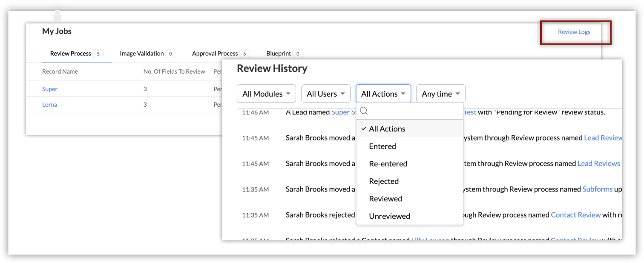644x263 pixels.
Task: Click the Blueprint count badge 0
Action: click(x=298, y=54)
